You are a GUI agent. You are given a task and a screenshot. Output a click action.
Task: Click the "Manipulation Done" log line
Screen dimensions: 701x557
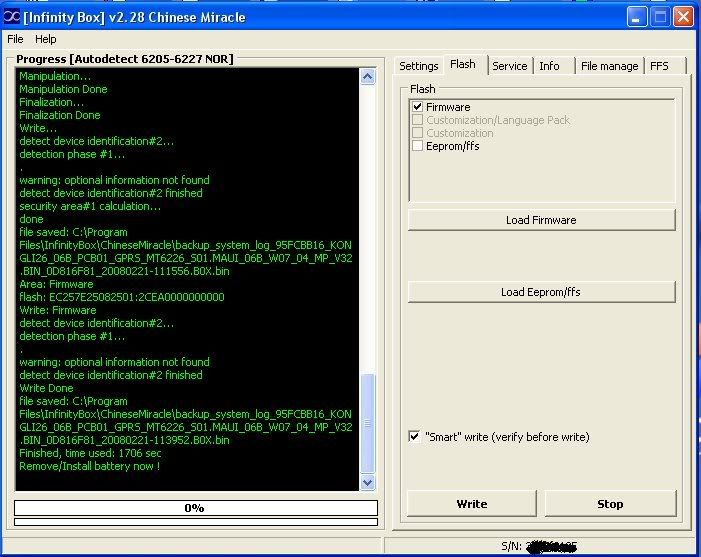tap(63, 89)
